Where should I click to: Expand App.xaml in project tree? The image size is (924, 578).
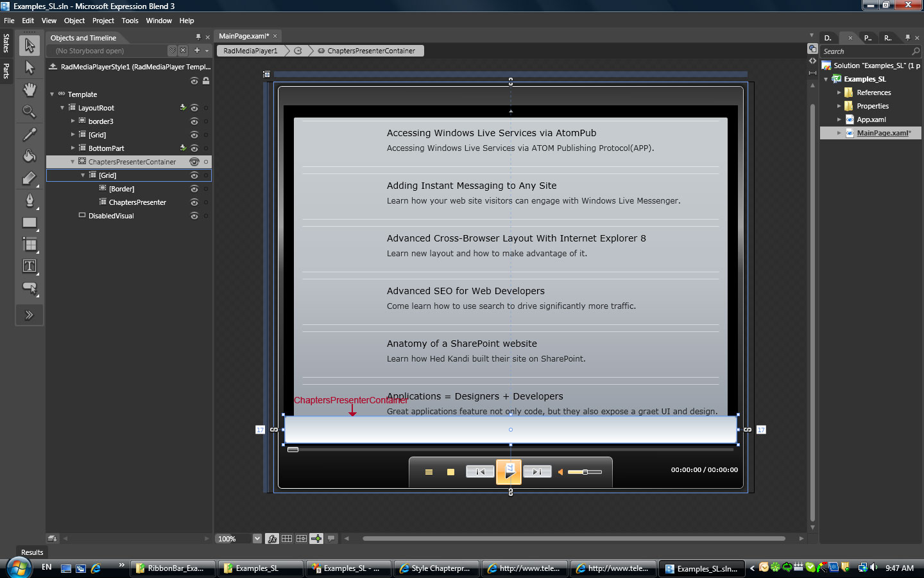tap(839, 119)
